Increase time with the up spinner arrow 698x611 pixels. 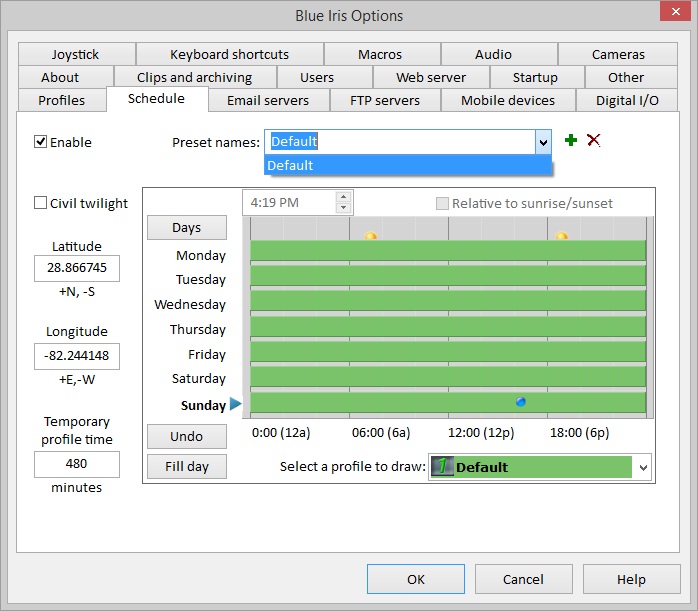(x=343, y=197)
